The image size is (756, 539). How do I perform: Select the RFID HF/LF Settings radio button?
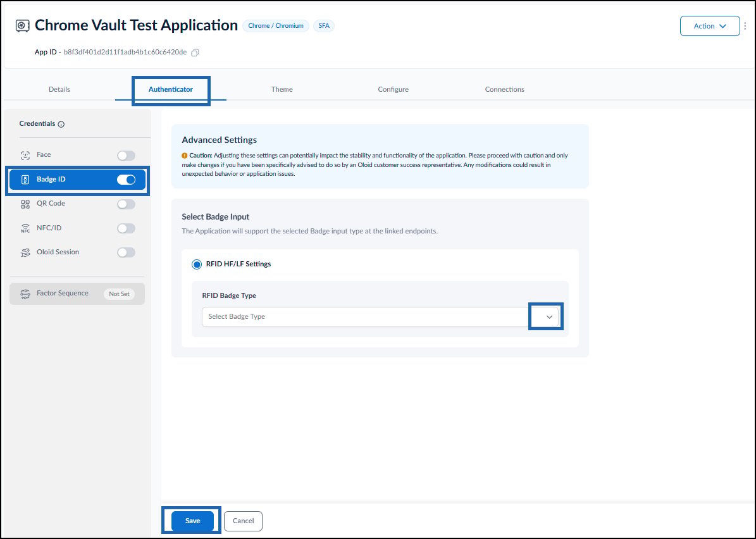click(197, 264)
